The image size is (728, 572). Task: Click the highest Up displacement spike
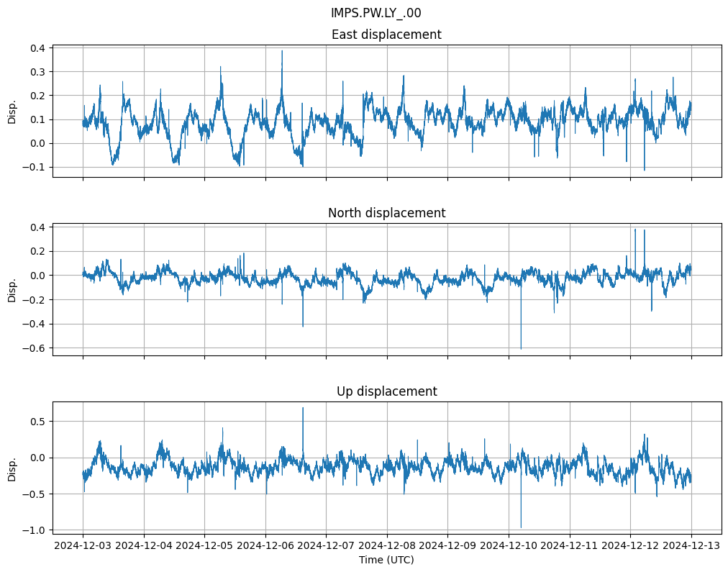pos(303,408)
